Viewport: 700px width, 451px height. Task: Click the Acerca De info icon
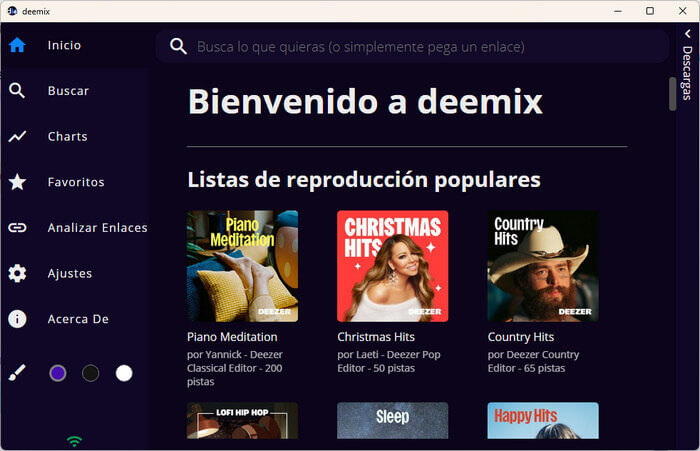pyautogui.click(x=17, y=319)
